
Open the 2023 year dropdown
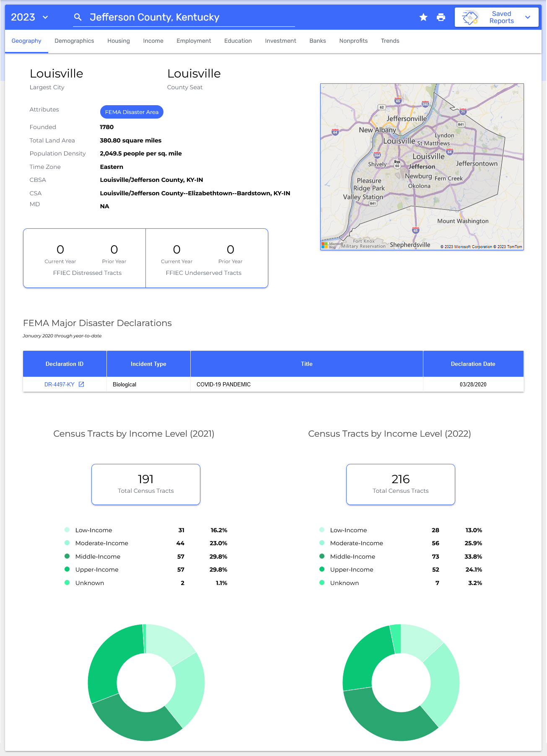click(x=30, y=17)
